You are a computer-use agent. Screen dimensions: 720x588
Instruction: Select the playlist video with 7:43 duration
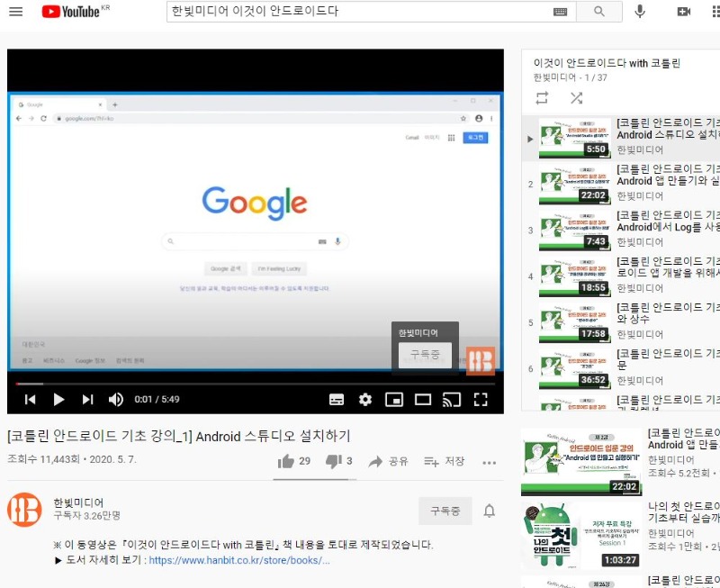621,231
